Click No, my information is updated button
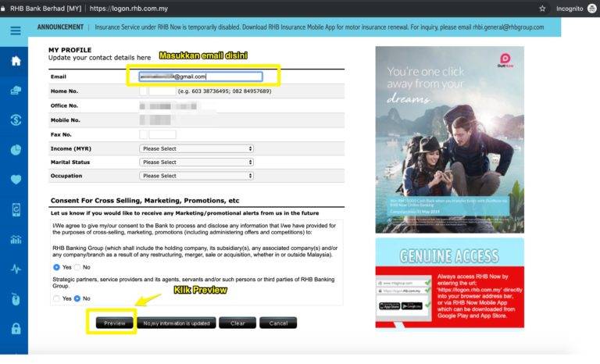600x364 pixels. point(177,323)
